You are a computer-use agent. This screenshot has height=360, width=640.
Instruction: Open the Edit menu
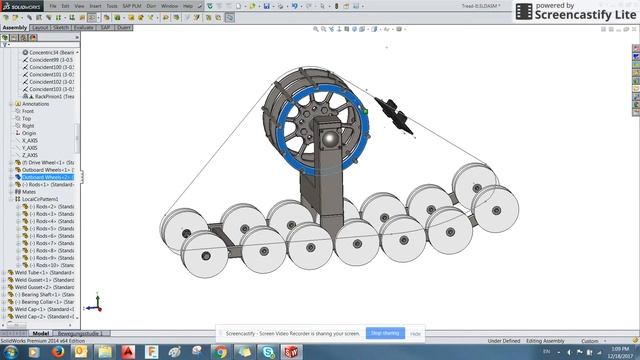coord(65,6)
